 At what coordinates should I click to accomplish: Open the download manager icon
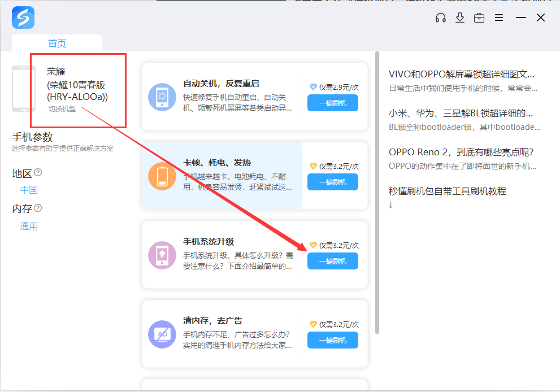click(x=460, y=18)
